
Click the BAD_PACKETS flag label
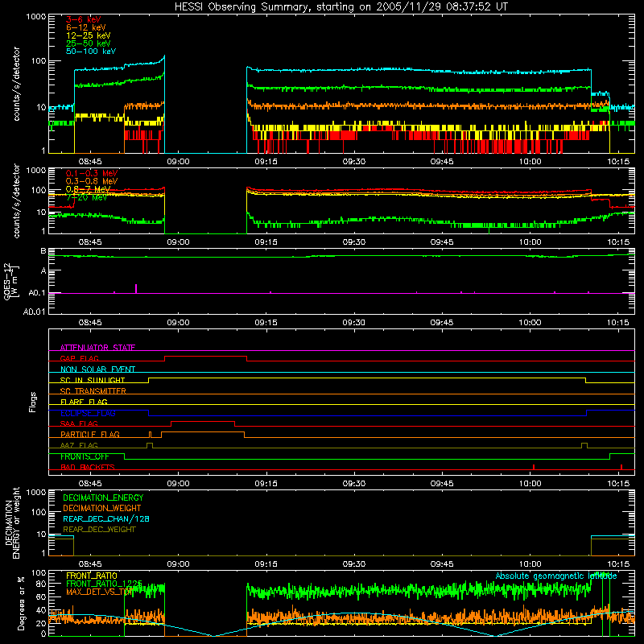(88, 467)
